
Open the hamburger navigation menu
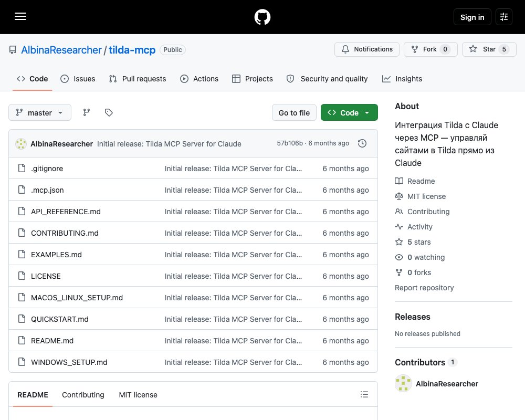click(20, 17)
